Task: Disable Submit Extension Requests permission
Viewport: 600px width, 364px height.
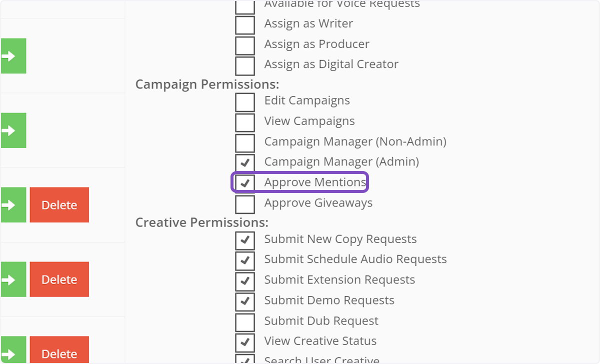Action: [245, 280]
